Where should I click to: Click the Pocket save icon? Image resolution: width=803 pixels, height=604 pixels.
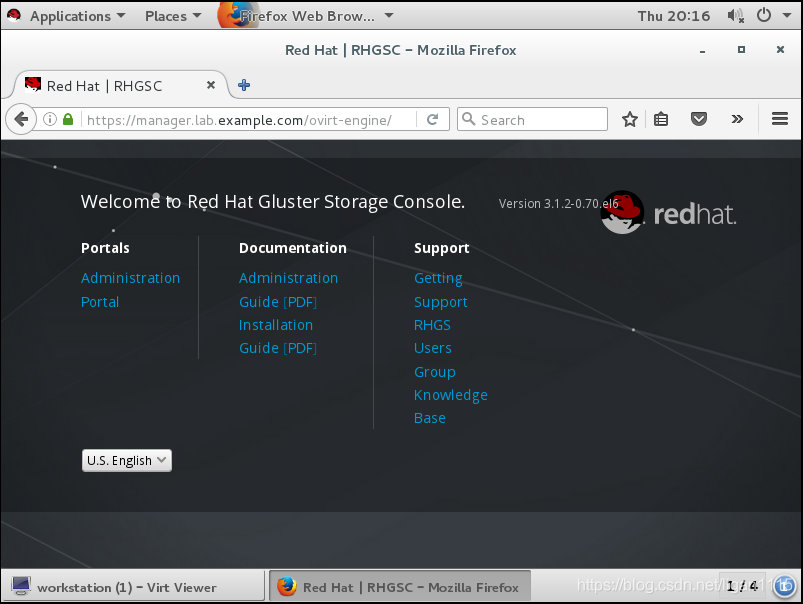(x=699, y=119)
